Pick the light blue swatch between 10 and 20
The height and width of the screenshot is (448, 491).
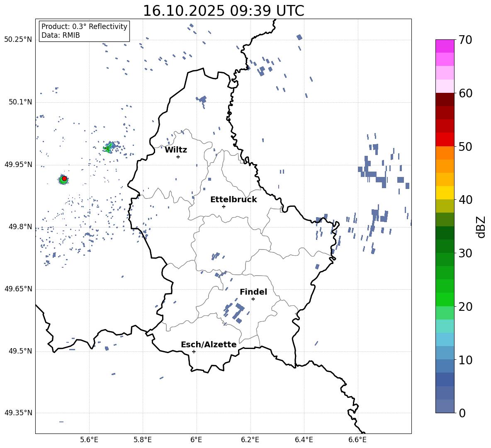click(445, 339)
